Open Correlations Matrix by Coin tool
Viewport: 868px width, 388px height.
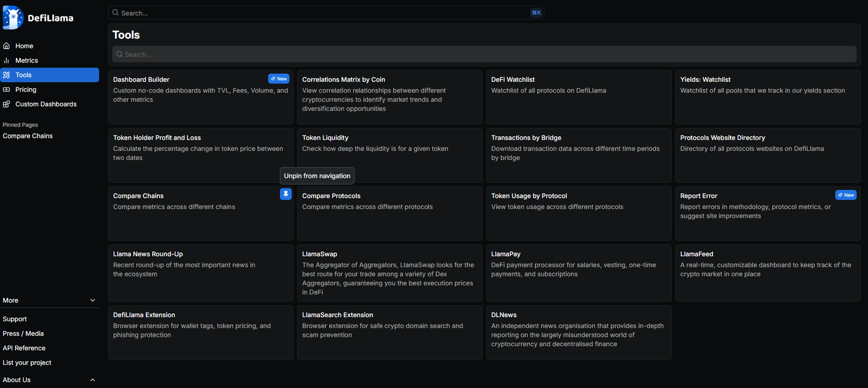[390, 97]
